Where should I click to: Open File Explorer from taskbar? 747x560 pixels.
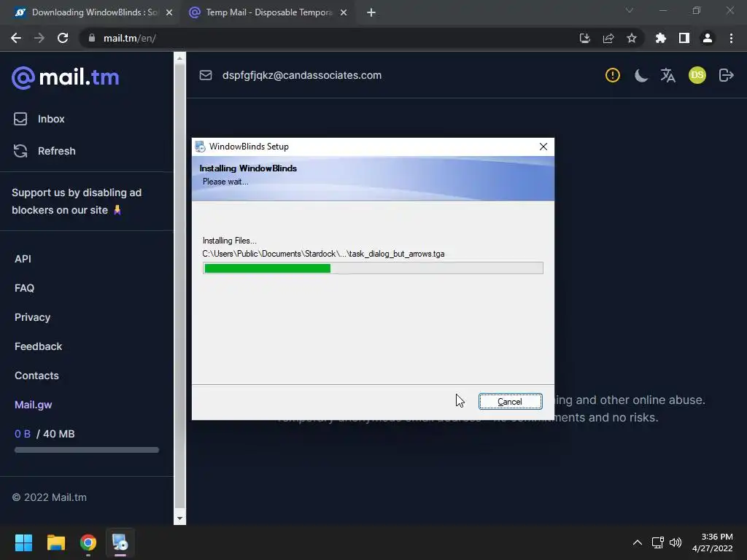(55, 542)
